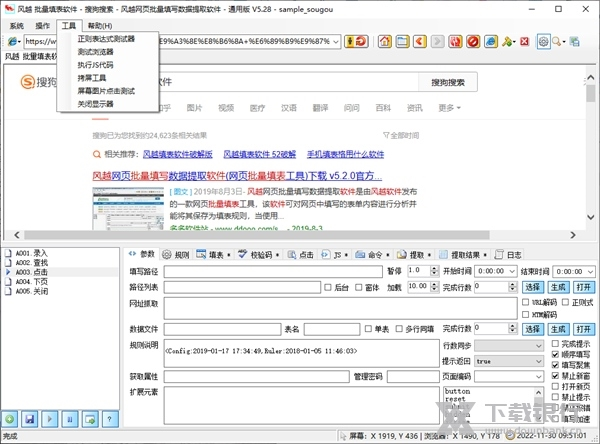Uncheck the 顺序填写 checkbox
Image resolution: width=600 pixels, height=444 pixels.
[555, 354]
